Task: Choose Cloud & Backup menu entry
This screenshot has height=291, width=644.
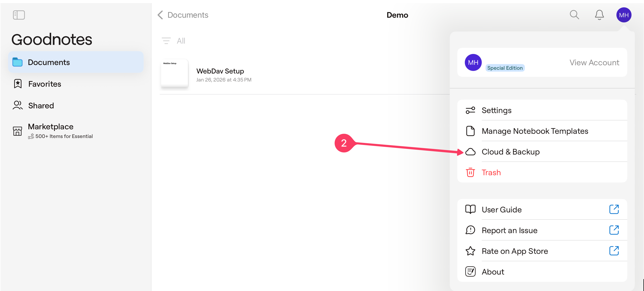Action: click(542, 152)
